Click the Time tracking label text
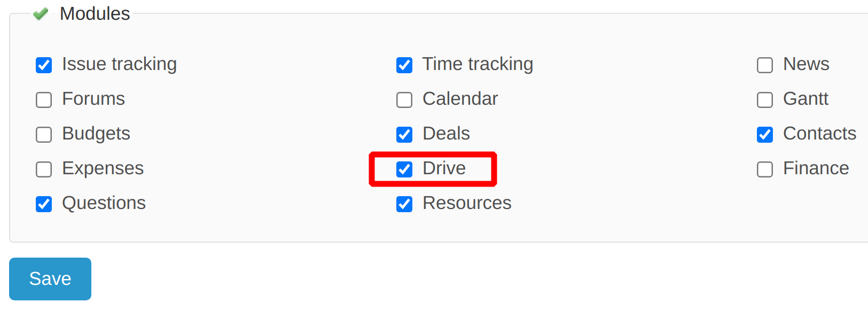 pos(478,64)
